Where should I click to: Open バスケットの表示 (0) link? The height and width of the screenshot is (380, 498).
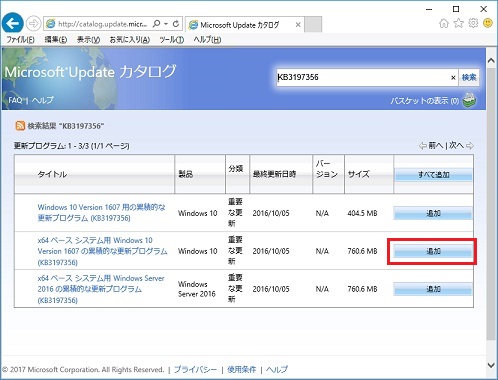click(x=425, y=101)
